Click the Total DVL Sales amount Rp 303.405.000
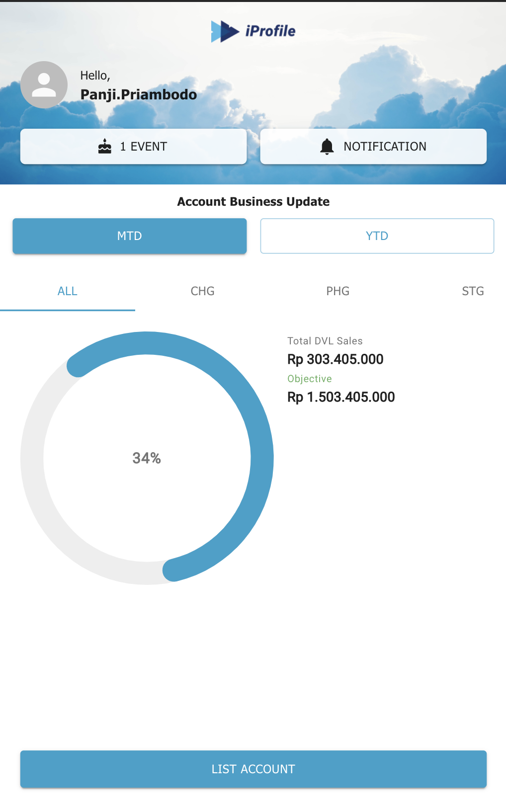This screenshot has height=812, width=506. tap(335, 359)
